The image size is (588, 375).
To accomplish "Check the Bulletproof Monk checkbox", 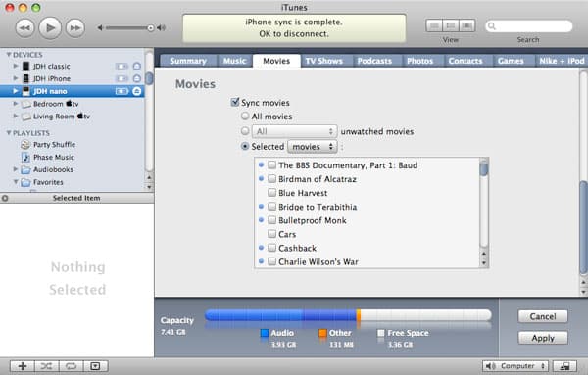I will pos(272,220).
